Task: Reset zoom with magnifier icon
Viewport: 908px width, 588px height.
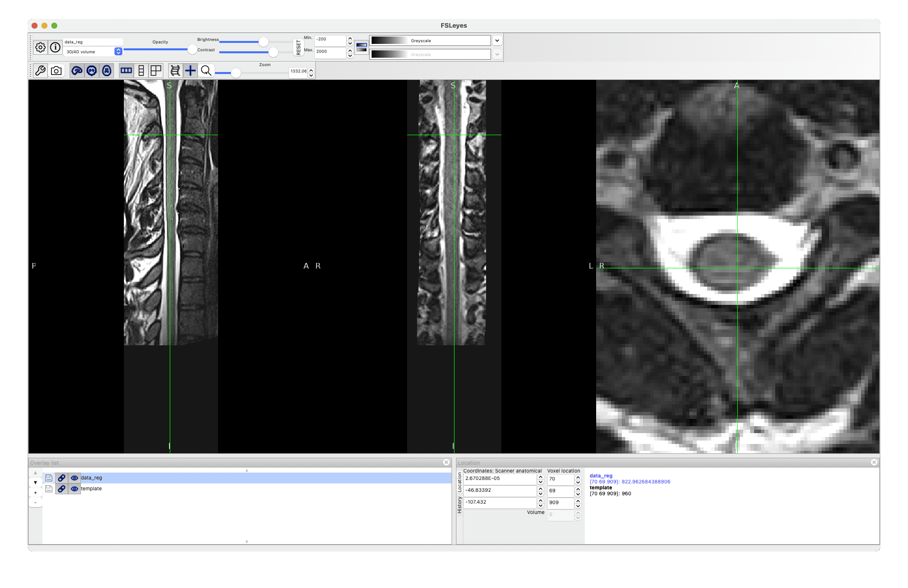Action: pyautogui.click(x=206, y=71)
